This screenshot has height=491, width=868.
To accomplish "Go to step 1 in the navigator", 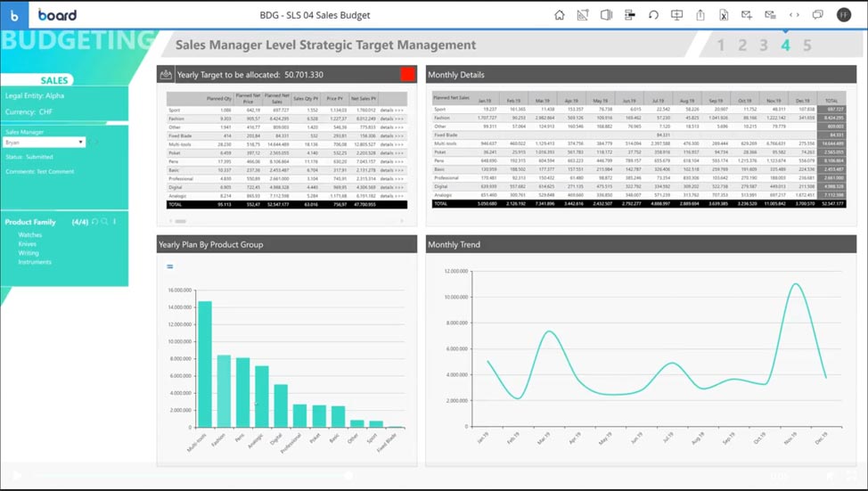I will point(720,45).
